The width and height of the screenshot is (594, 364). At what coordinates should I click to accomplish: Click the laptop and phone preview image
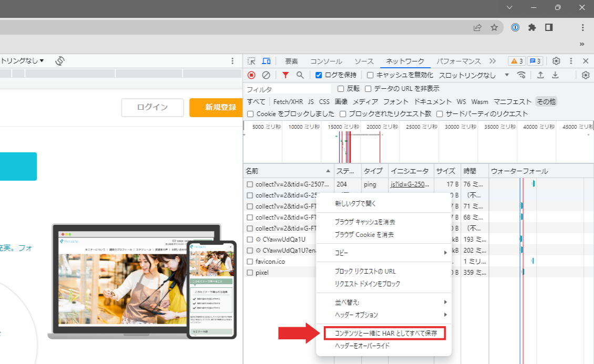[x=142, y=281]
